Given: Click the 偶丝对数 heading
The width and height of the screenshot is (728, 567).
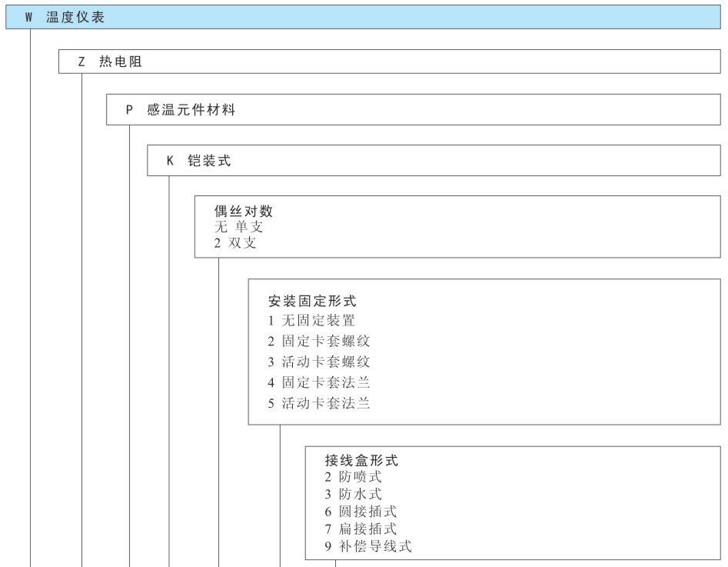Looking at the screenshot, I should pyautogui.click(x=243, y=211).
